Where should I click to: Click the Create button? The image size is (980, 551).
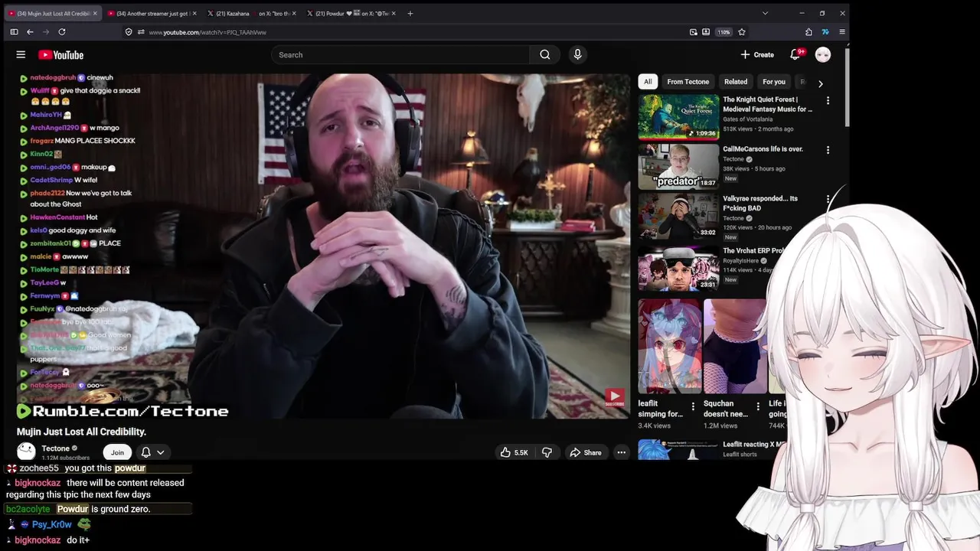(x=757, y=54)
